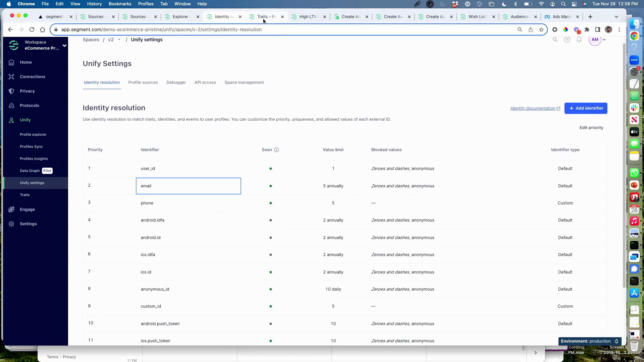Click the info icon next to Seen
This screenshot has height=362, width=644.
276,150
